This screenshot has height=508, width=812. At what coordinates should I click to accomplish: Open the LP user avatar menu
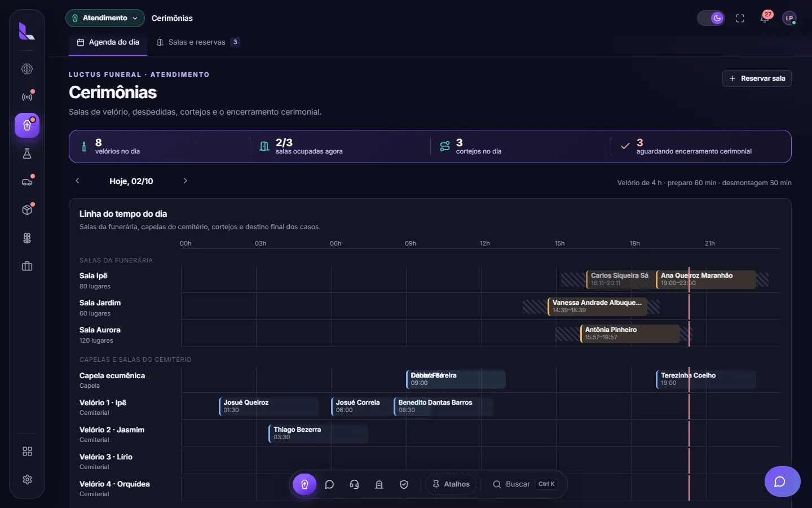coord(789,18)
